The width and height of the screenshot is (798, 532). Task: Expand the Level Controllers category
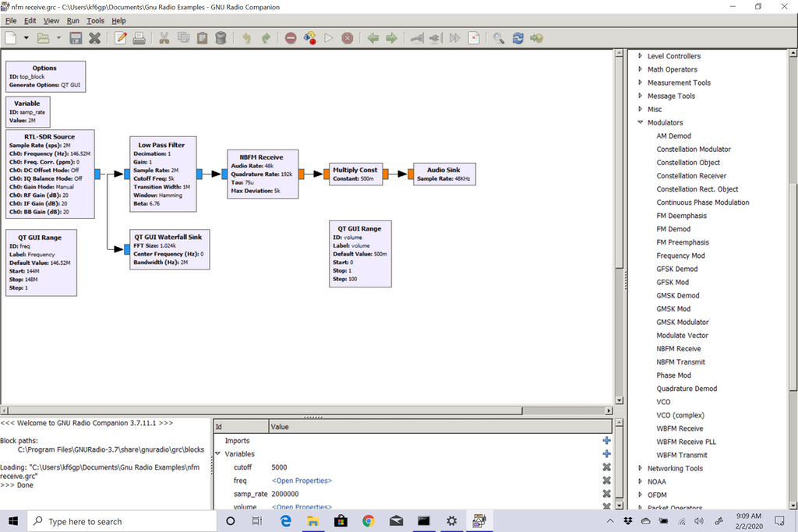[x=641, y=56]
